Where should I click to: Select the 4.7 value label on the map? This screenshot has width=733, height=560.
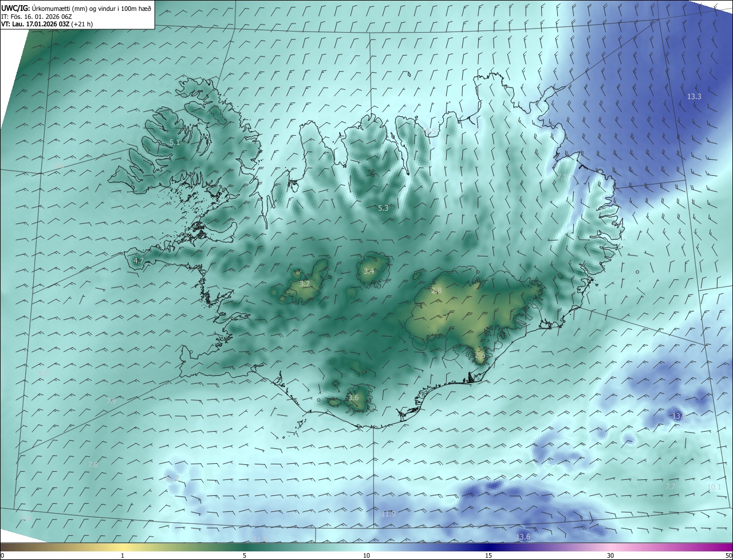(138, 261)
